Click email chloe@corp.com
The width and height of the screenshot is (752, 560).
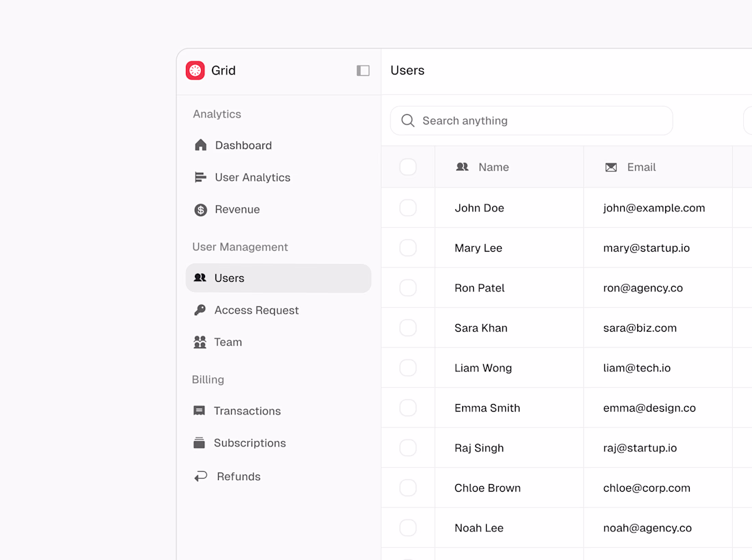[x=647, y=488]
